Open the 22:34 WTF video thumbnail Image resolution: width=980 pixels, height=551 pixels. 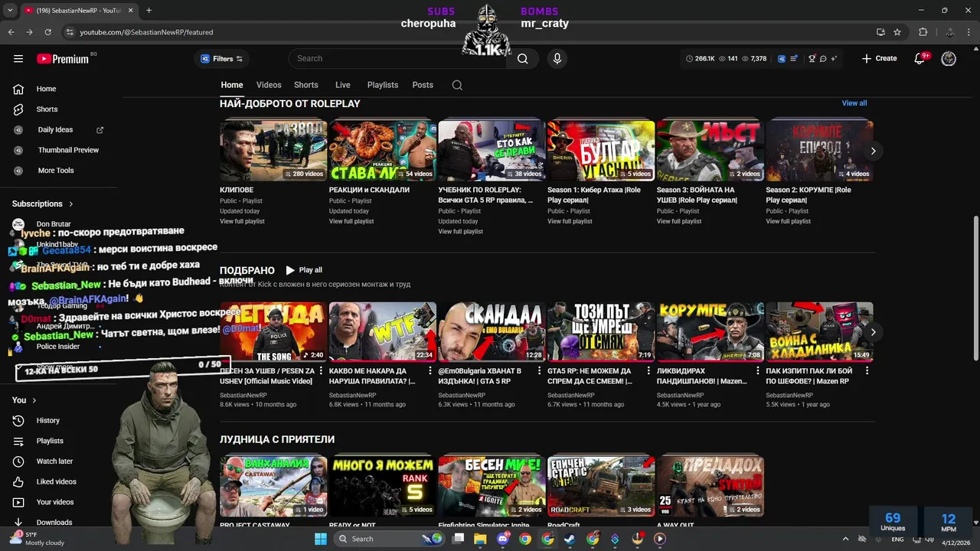click(383, 331)
